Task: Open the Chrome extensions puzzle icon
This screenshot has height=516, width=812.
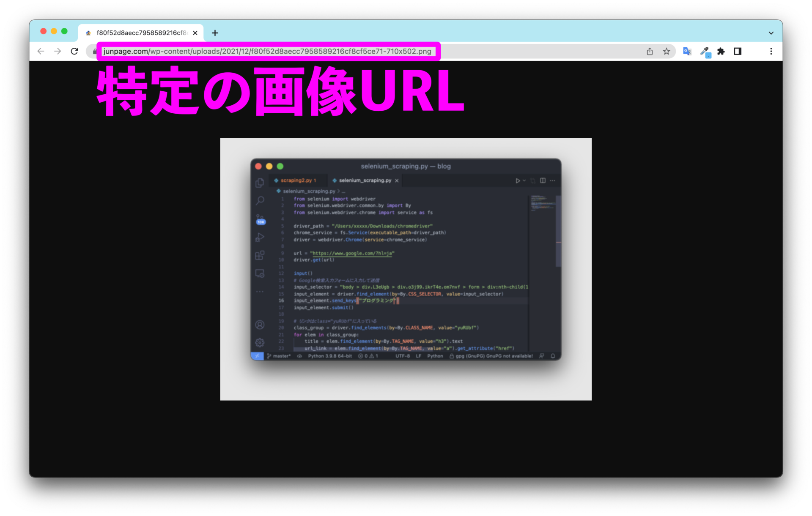Action: coord(721,51)
